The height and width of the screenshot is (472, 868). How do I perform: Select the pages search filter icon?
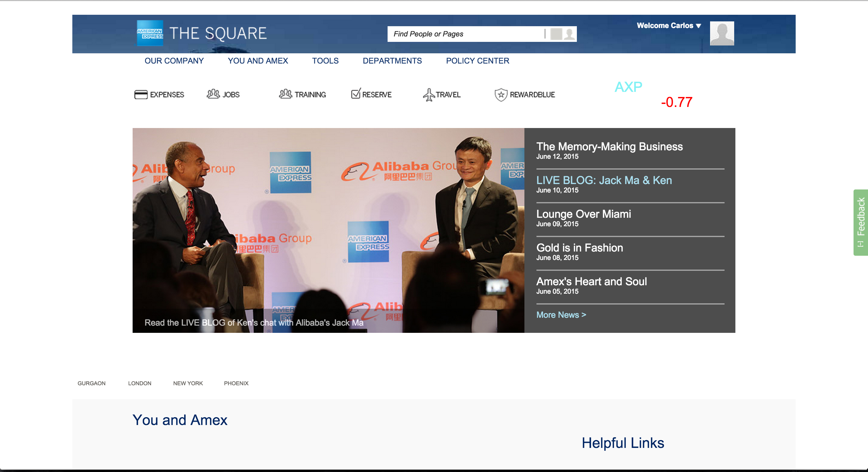coord(556,34)
